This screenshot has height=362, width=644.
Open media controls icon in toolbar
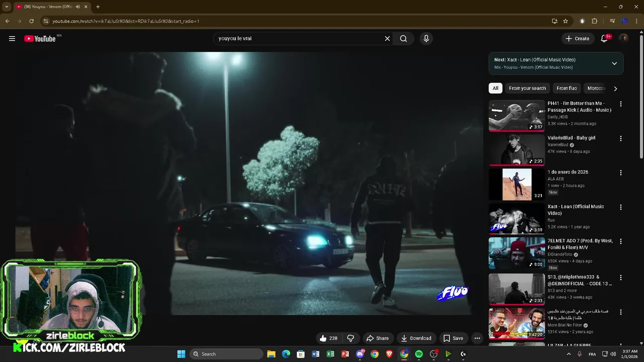[x=612, y=21]
